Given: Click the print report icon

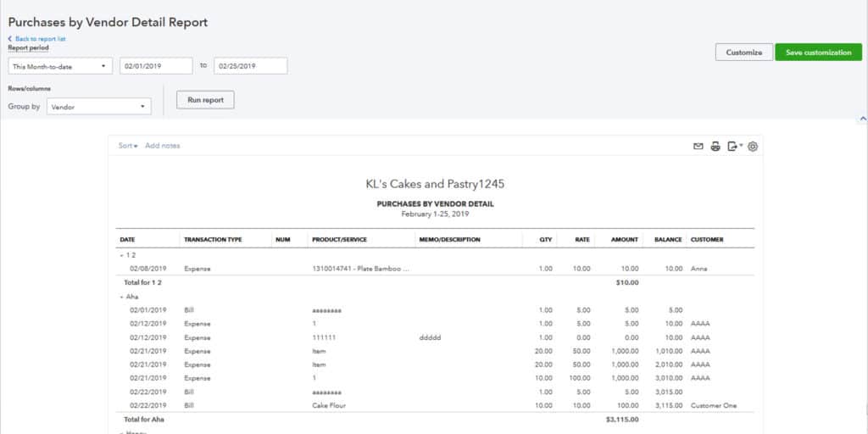Looking at the screenshot, I should (x=715, y=146).
